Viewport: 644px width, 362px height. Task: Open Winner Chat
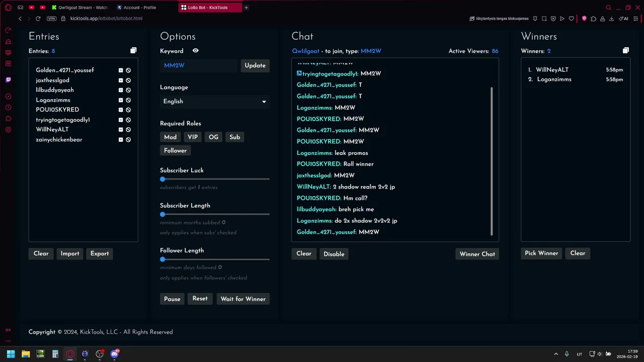(477, 254)
